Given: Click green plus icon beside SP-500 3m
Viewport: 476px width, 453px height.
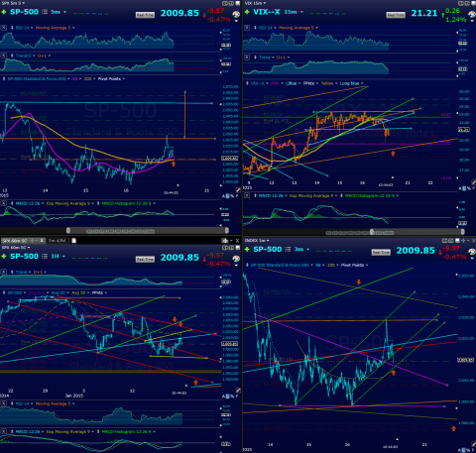Looking at the screenshot, I should [247, 250].
